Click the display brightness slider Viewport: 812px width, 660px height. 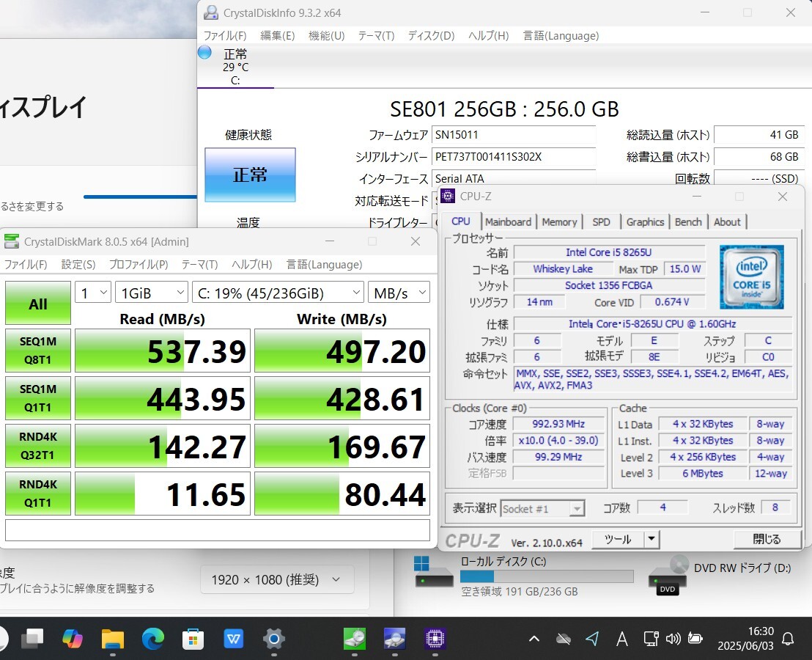[x=139, y=197]
